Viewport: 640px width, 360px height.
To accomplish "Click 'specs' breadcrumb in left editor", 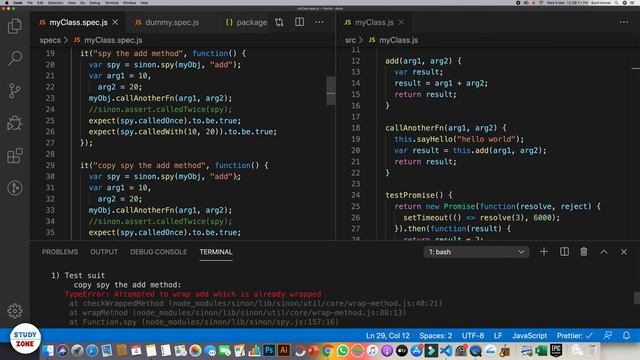I will pos(50,40).
